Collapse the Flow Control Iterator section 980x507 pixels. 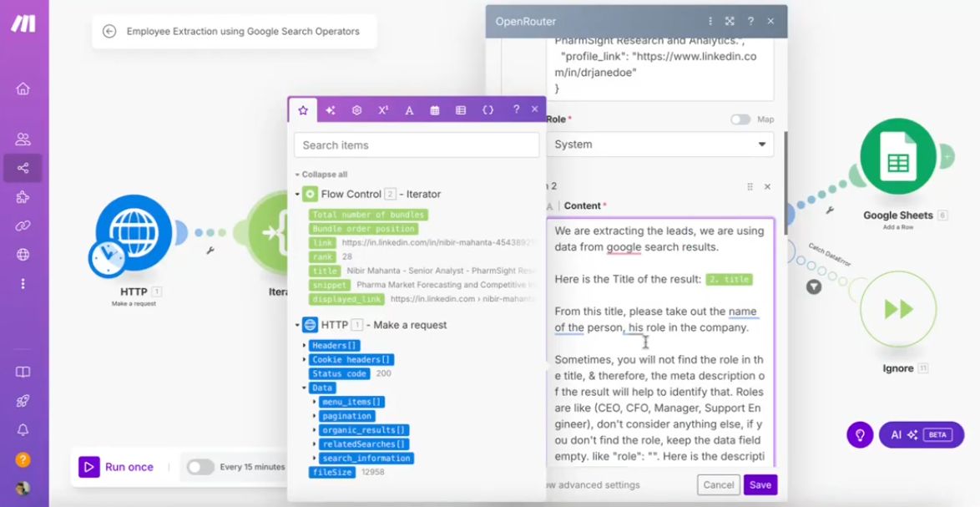(297, 195)
